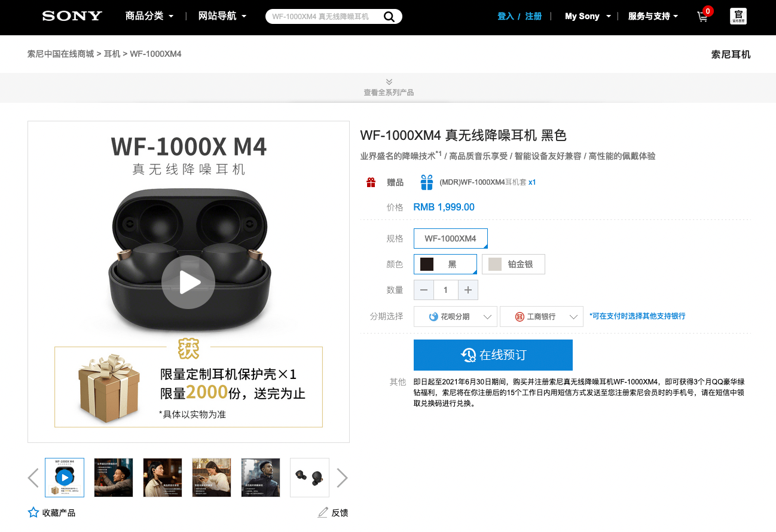Click the official flagship store badge icon
This screenshot has height=532, width=776.
[x=738, y=16]
